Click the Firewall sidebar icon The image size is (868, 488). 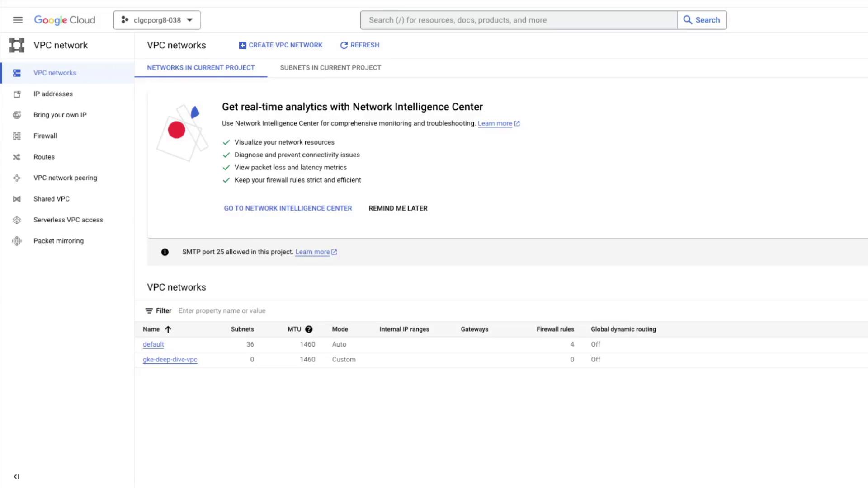click(x=17, y=136)
